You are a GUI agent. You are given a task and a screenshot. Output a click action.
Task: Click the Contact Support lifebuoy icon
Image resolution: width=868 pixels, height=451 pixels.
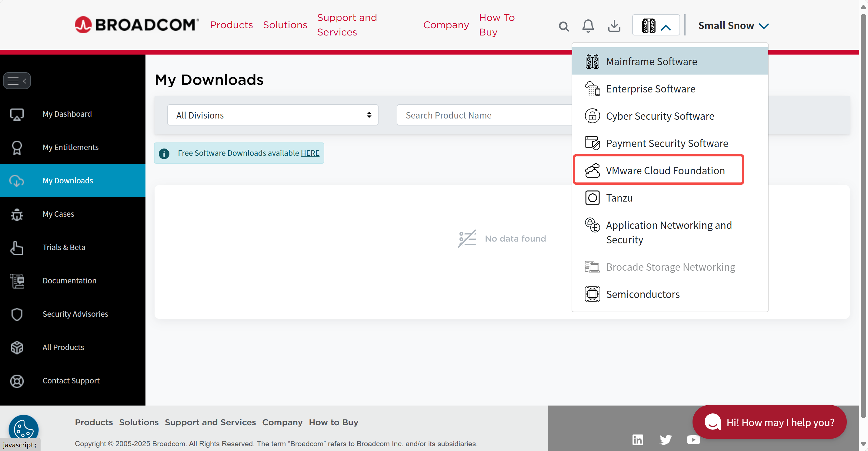(17, 381)
